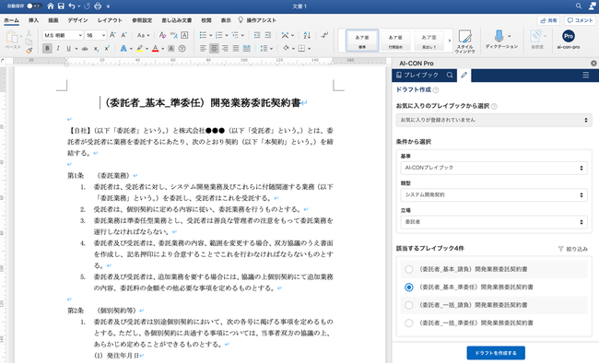The image size is (599, 364).
Task: Switch to the プレイブック tab
Action: click(417, 76)
